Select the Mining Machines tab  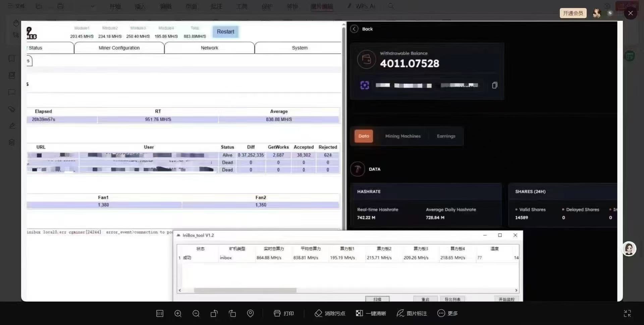[403, 136]
